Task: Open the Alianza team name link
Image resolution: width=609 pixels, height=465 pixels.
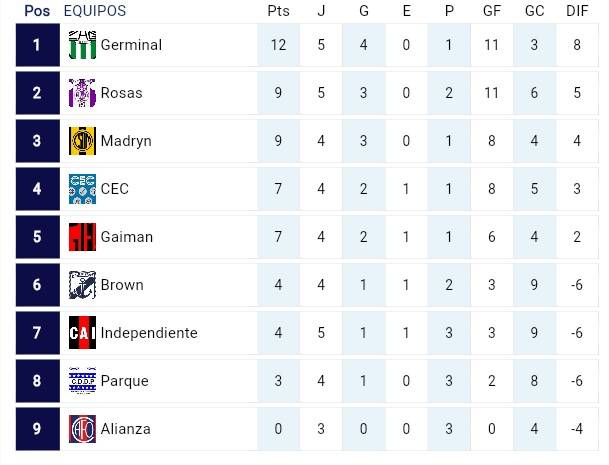Action: coord(126,429)
